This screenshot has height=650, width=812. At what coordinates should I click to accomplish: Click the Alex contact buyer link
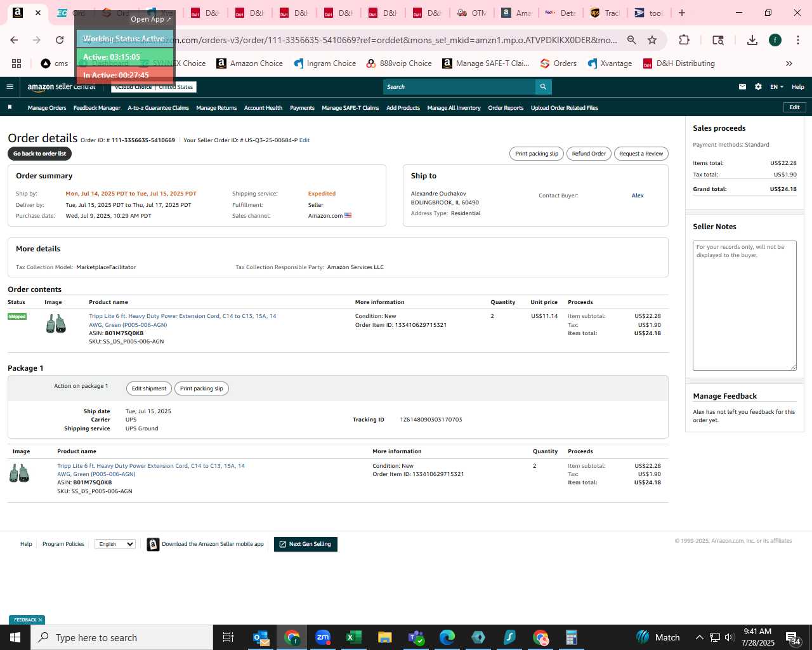[x=638, y=196]
